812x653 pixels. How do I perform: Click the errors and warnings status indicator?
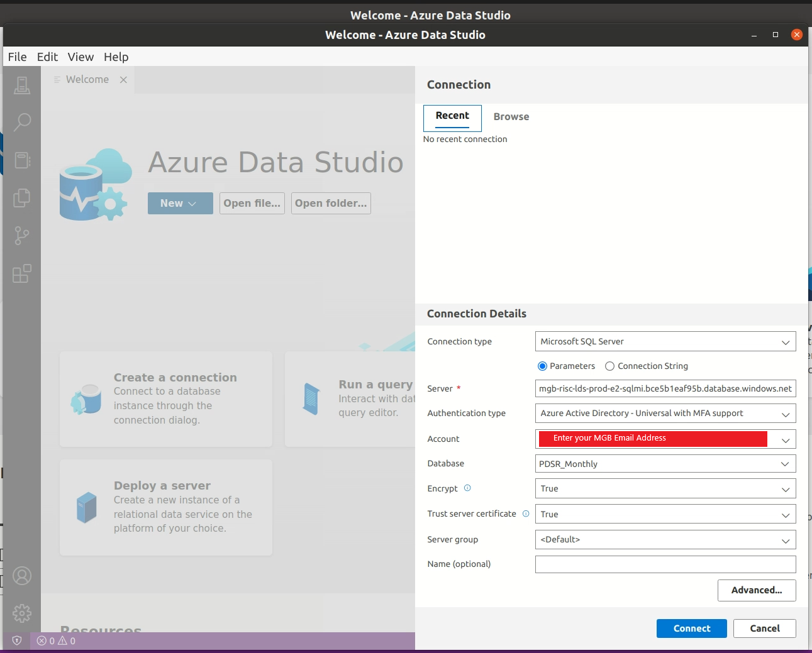56,641
